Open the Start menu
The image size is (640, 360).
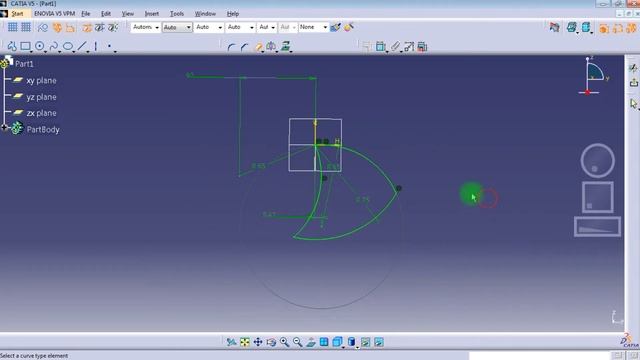coord(17,13)
